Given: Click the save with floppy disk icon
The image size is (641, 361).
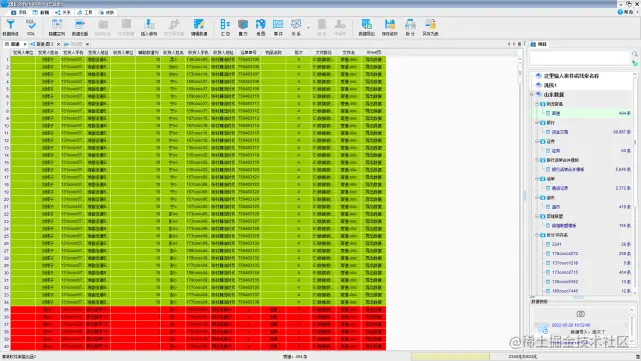Looking at the screenshot, I should tap(390, 27).
